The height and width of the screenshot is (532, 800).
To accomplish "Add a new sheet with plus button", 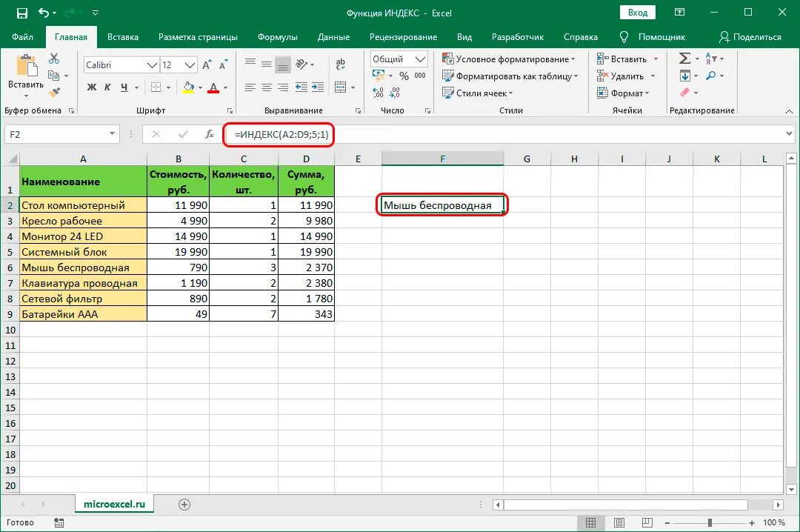I will coord(184,505).
